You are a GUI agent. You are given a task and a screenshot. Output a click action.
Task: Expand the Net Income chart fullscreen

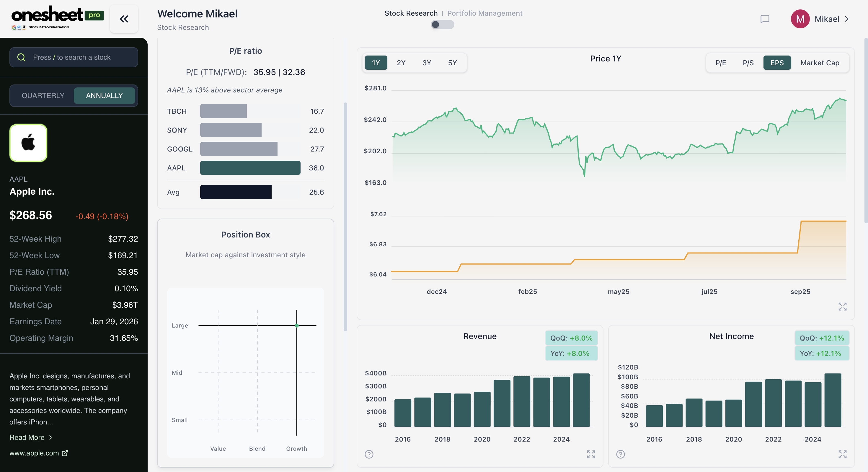click(842, 454)
